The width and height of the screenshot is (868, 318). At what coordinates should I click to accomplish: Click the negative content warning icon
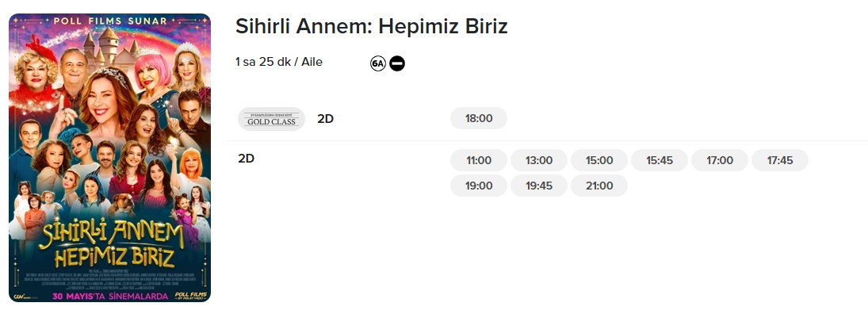coord(397,63)
